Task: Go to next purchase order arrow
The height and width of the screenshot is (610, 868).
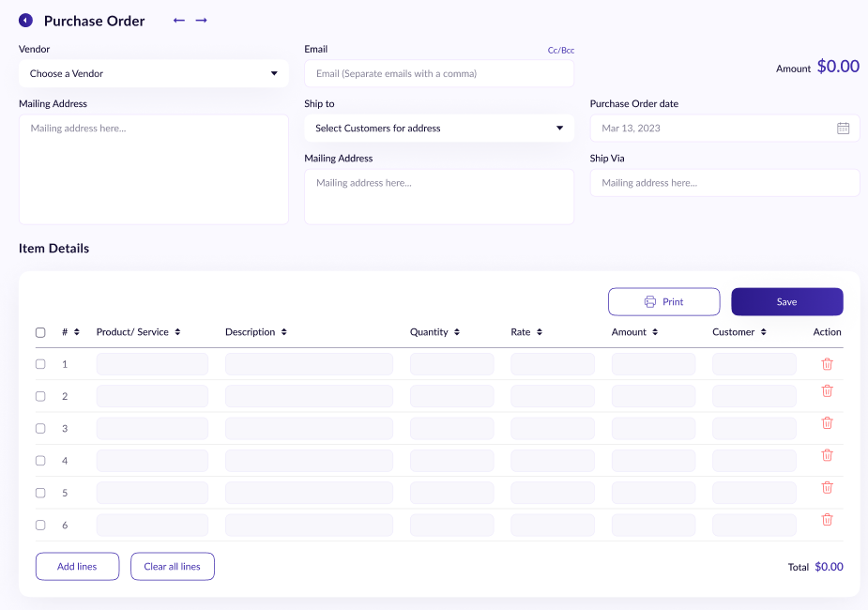Action: (x=201, y=21)
